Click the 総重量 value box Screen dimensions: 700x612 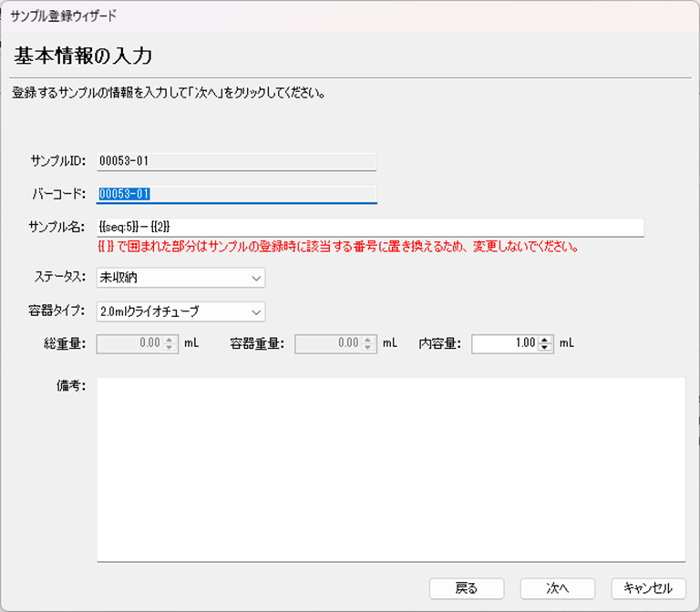(x=129, y=343)
